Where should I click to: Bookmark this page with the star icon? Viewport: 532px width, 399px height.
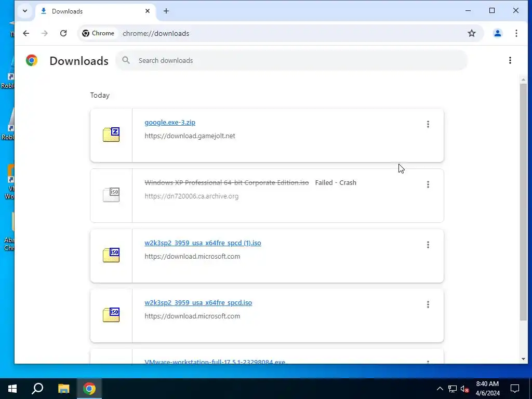tap(472, 33)
